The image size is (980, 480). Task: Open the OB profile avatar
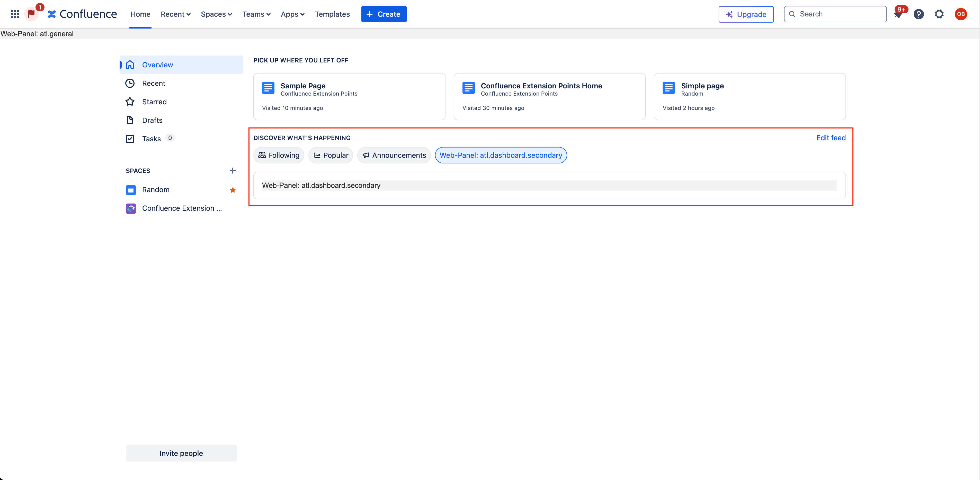pyautogui.click(x=961, y=14)
